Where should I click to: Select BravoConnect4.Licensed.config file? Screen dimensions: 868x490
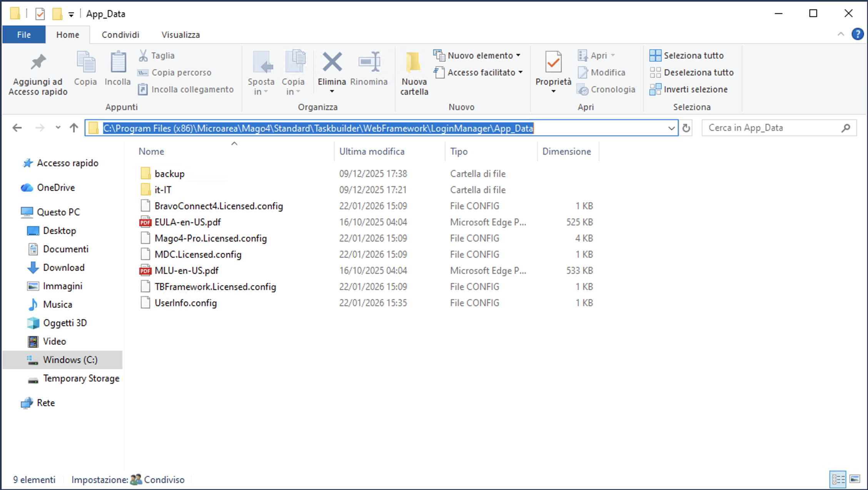click(219, 206)
